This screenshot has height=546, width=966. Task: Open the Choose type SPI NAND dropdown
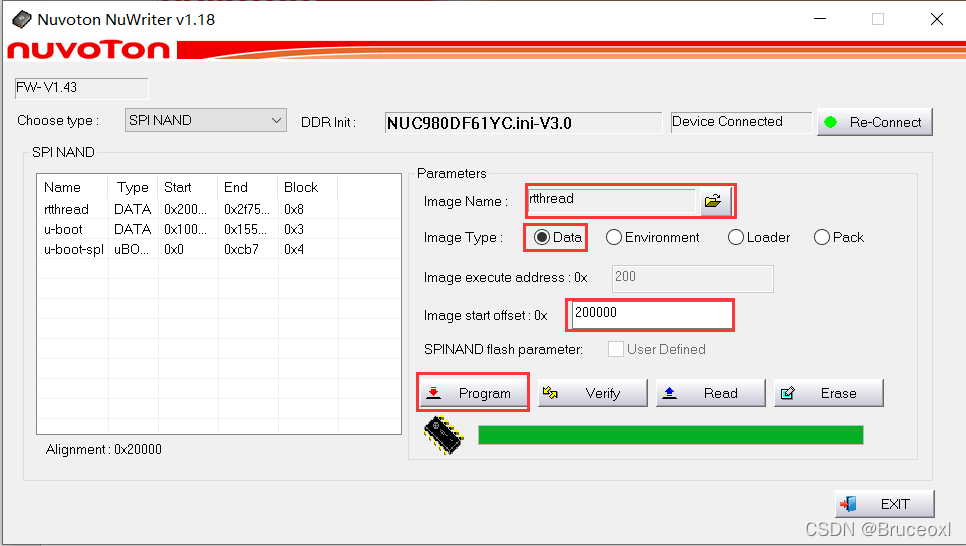(205, 120)
